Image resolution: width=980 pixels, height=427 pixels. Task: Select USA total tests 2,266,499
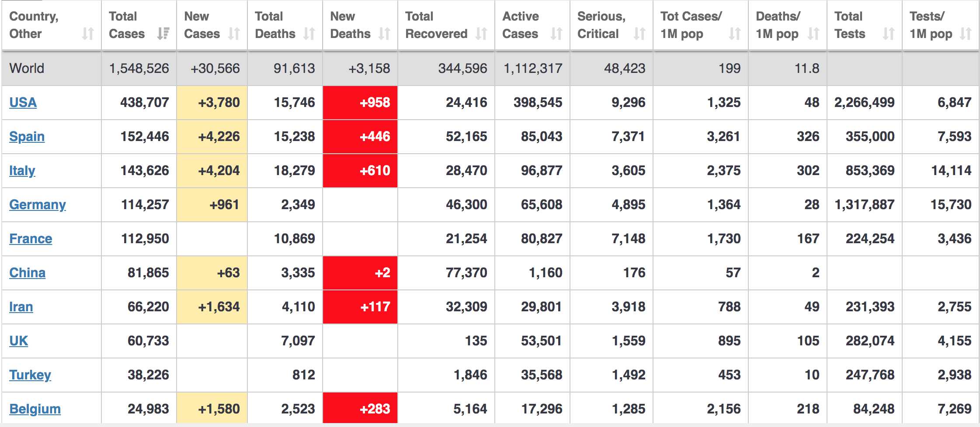pyautogui.click(x=865, y=103)
